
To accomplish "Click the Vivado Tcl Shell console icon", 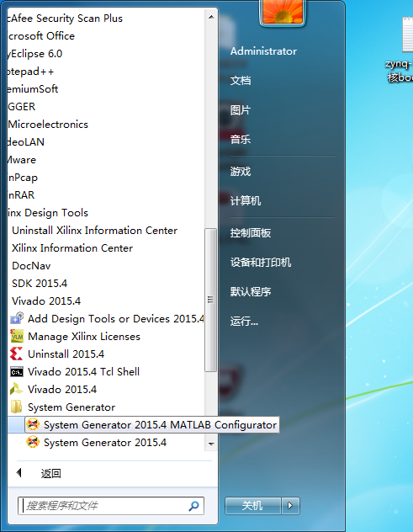I will click(x=17, y=372).
